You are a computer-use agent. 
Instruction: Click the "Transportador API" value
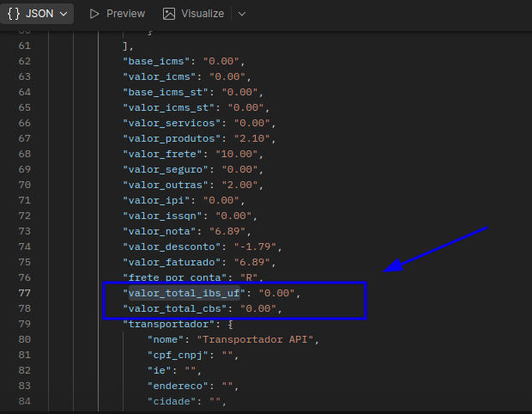tap(255, 339)
